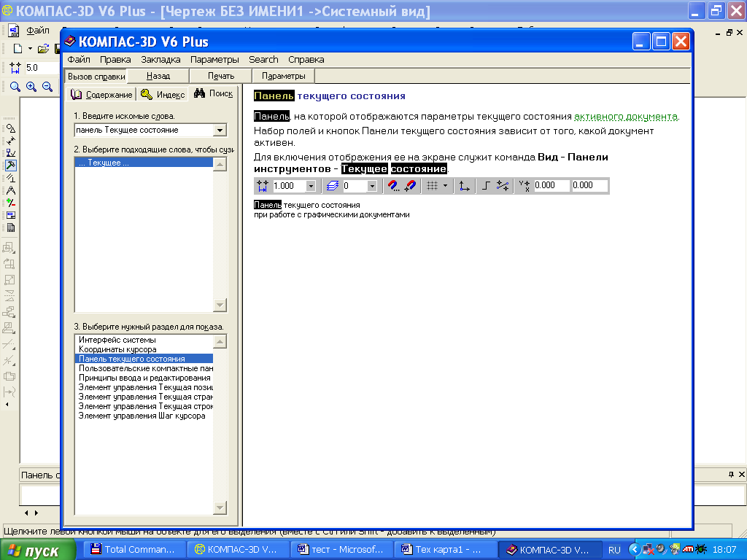Click the Copy objects icon in the left toolbar
This screenshot has height=560, width=747.
[x=9, y=312]
